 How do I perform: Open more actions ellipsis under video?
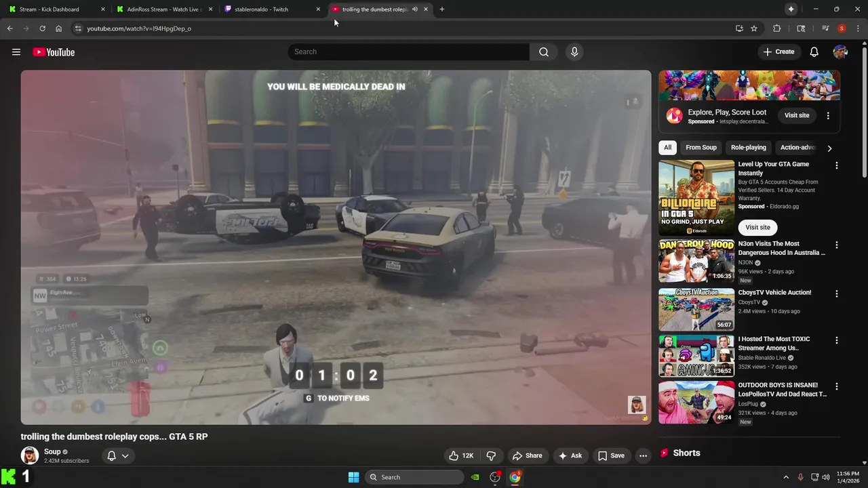[643, 455]
